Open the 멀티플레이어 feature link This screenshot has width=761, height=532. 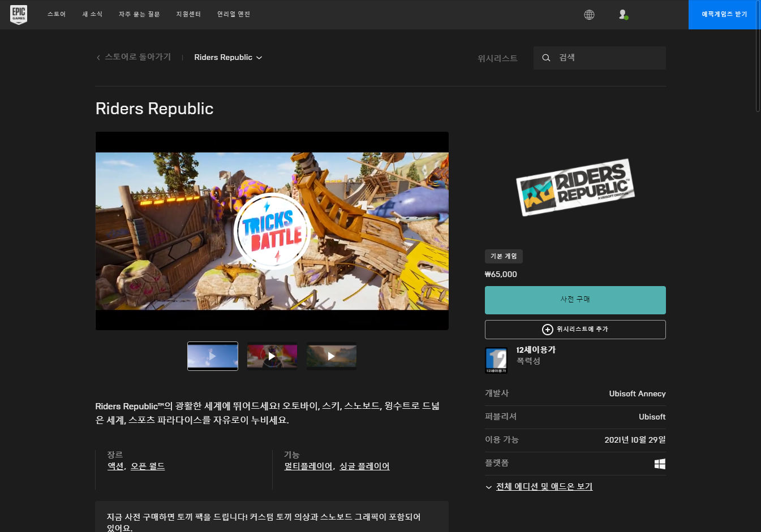pyautogui.click(x=308, y=466)
